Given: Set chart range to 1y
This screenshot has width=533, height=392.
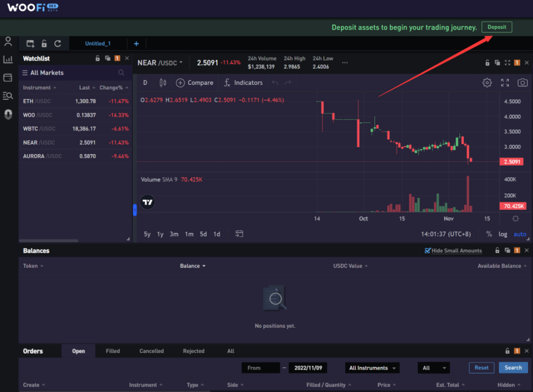Looking at the screenshot, I should (x=160, y=234).
